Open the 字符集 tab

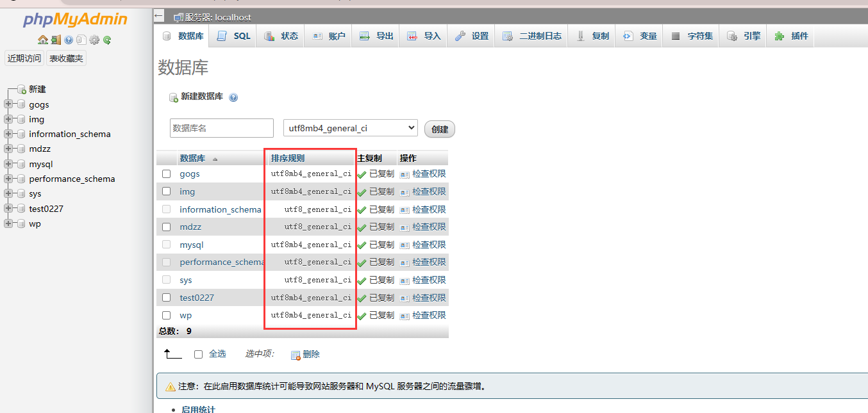[x=692, y=36]
